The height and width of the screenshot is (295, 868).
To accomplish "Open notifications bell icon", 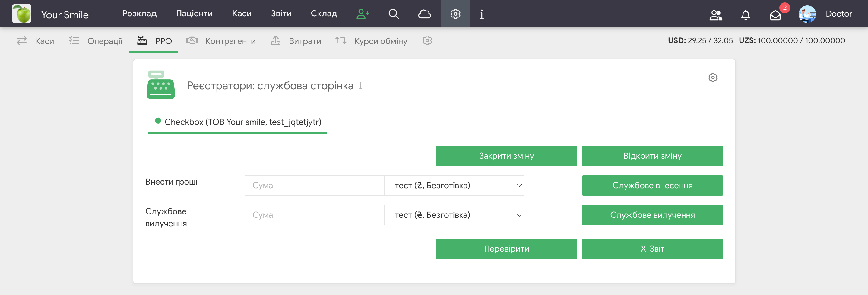I will (x=746, y=15).
